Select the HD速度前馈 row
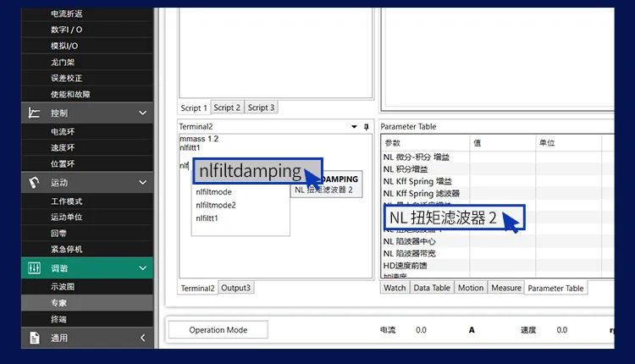 497,266
